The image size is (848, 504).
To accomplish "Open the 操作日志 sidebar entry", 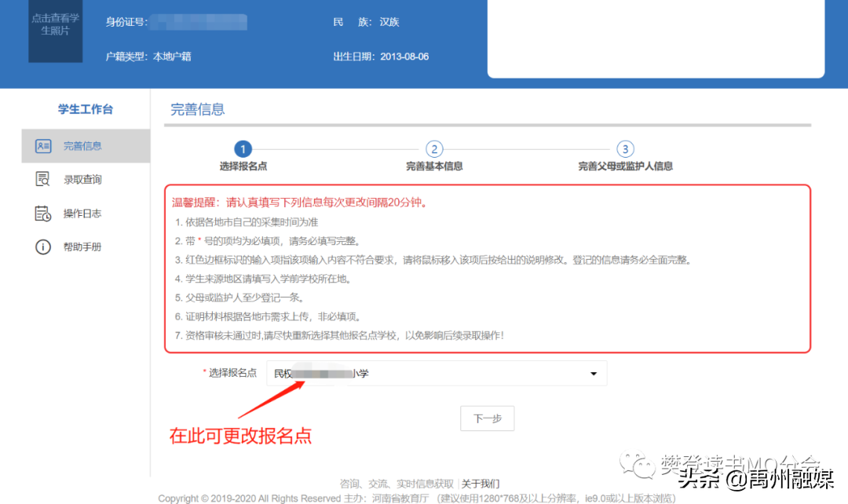I will tap(82, 214).
